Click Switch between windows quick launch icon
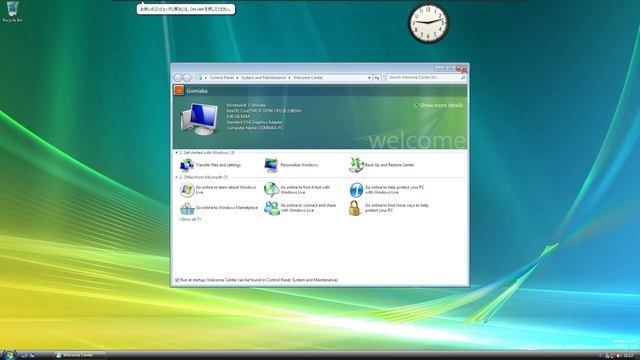 [32, 356]
